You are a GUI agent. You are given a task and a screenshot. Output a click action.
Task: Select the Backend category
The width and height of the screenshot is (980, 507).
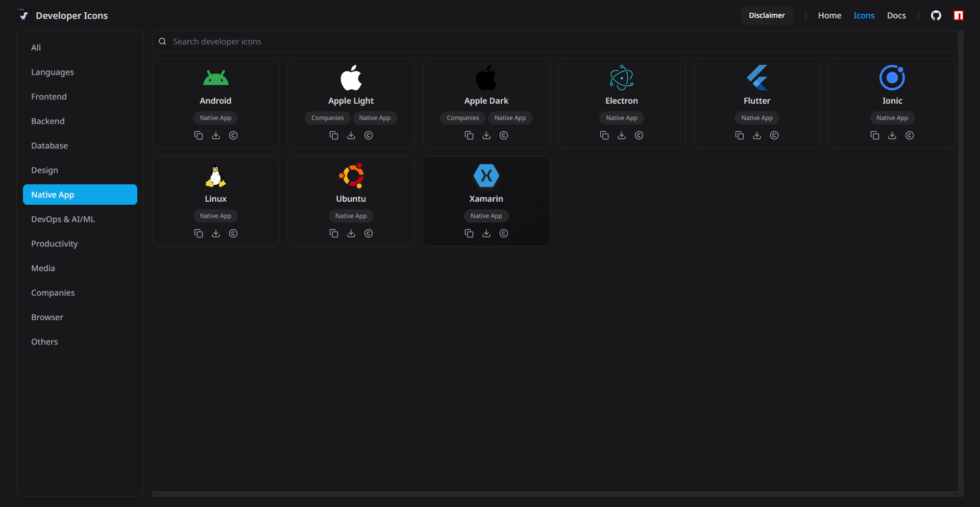tap(80, 121)
